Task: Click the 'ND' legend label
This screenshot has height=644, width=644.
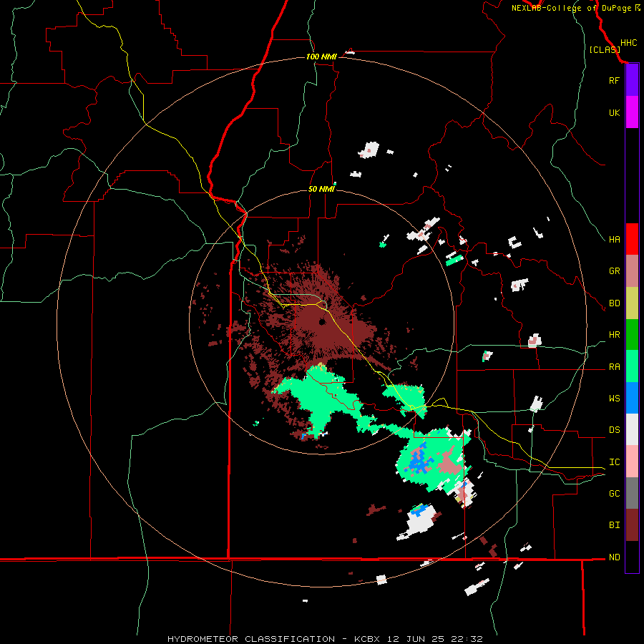Action: tap(615, 557)
